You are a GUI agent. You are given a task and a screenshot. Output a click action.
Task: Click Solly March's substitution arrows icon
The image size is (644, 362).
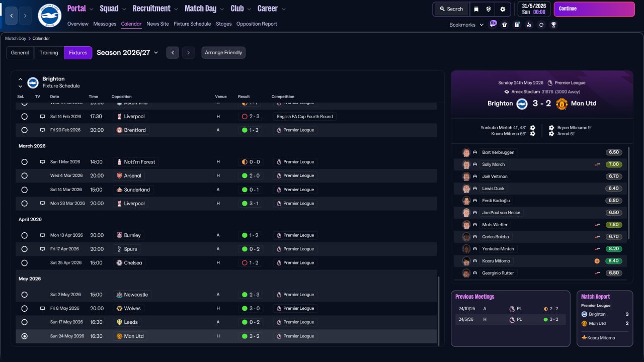597,164
